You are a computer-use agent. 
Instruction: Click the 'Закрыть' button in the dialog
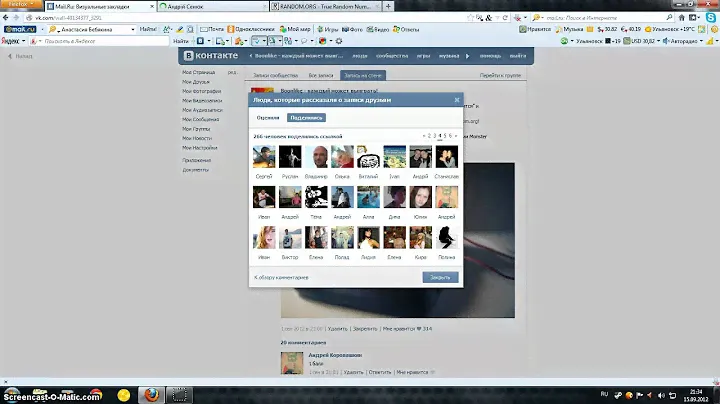[x=440, y=276]
